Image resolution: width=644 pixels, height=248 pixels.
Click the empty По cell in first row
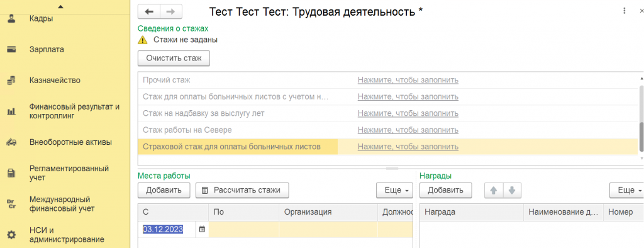tap(243, 230)
